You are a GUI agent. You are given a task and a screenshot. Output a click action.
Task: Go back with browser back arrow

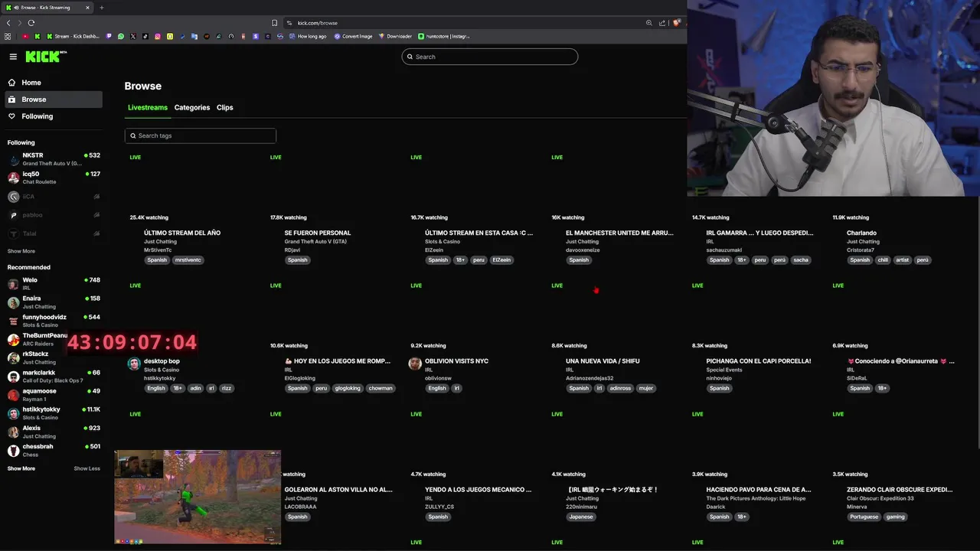click(8, 23)
